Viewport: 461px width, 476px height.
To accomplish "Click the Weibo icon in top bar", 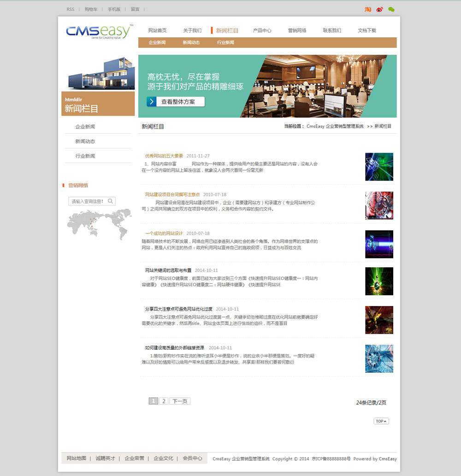I will 379,9.
